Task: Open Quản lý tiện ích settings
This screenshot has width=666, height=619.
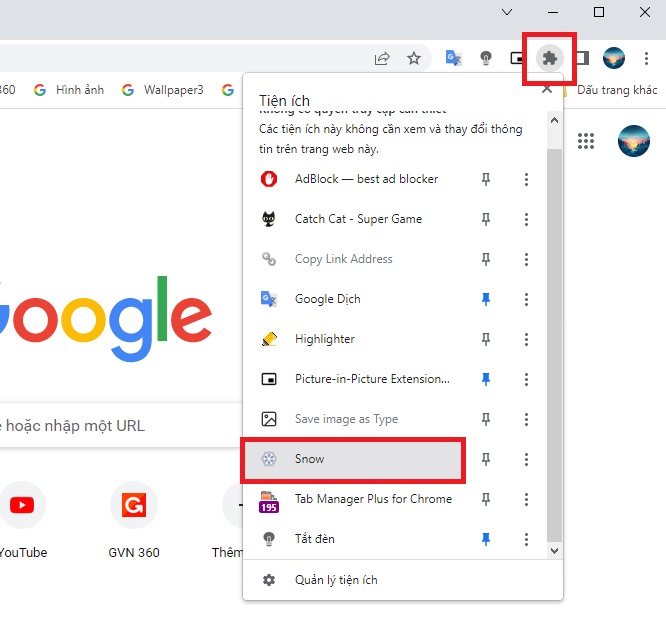Action: (x=335, y=580)
